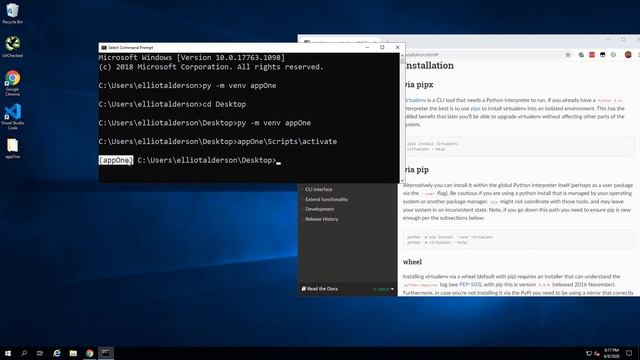Follow the PEP-503 link in wheel section
Screen dimensions: 640x360
tap(470, 284)
